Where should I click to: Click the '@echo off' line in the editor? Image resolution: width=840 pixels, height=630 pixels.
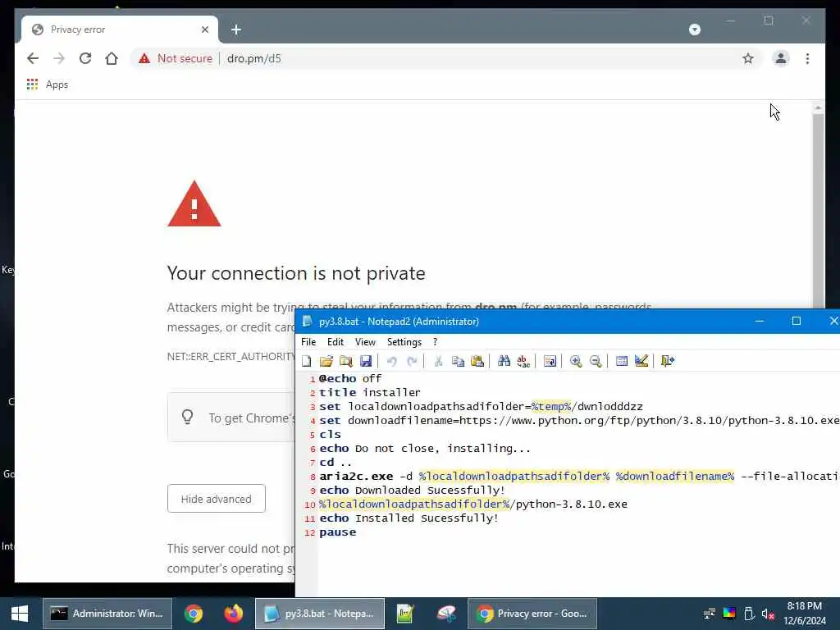[350, 379]
